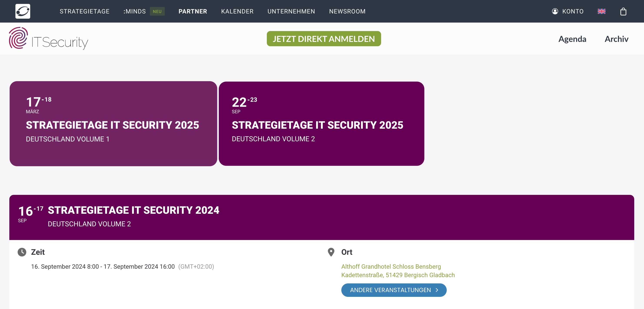The height and width of the screenshot is (309, 644).
Task: Click the IT Security fingerprint logo
Action: (48, 38)
